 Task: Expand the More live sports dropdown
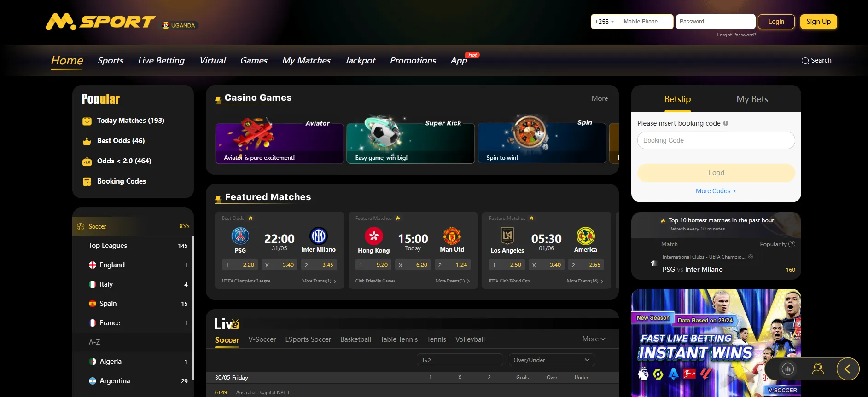tap(594, 339)
